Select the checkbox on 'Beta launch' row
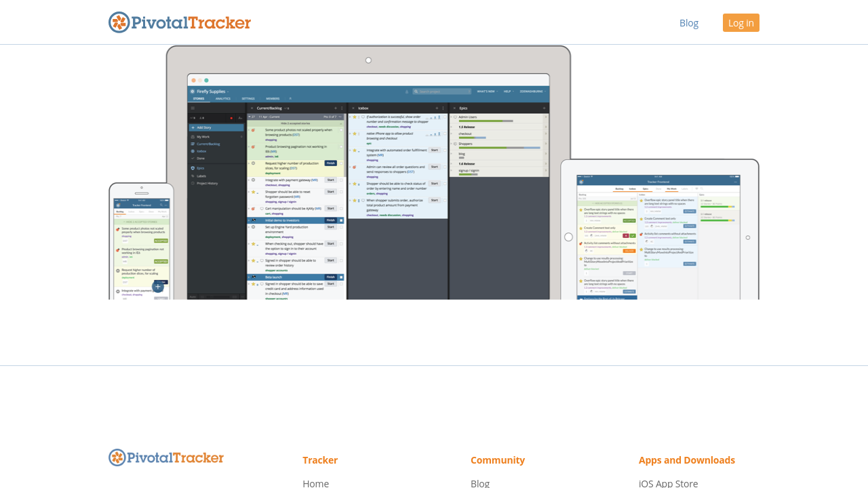The image size is (868, 488). [x=341, y=277]
